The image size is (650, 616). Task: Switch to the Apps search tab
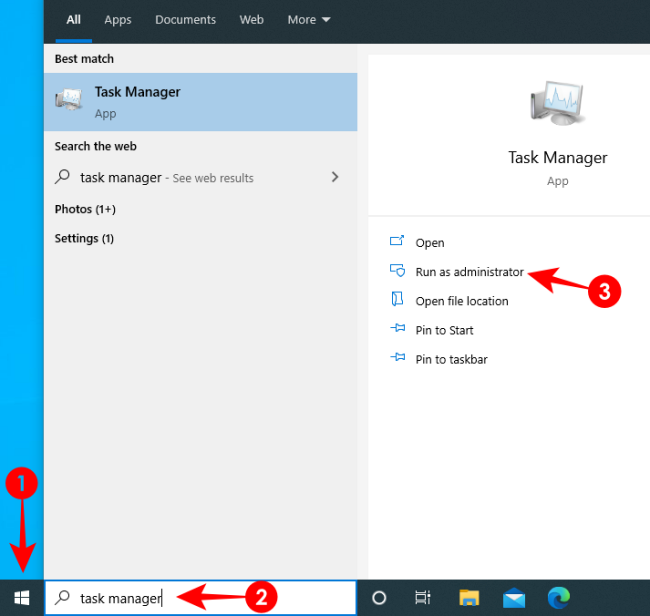pos(118,20)
